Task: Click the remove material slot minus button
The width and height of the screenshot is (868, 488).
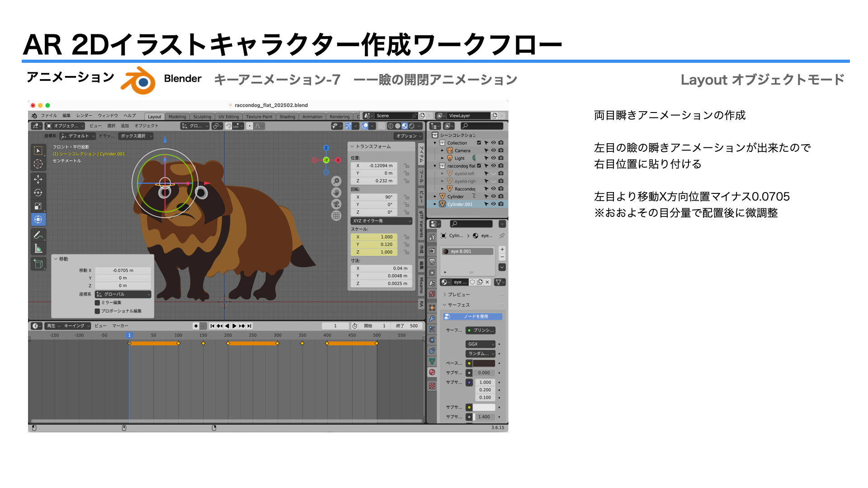Action: coord(502,257)
